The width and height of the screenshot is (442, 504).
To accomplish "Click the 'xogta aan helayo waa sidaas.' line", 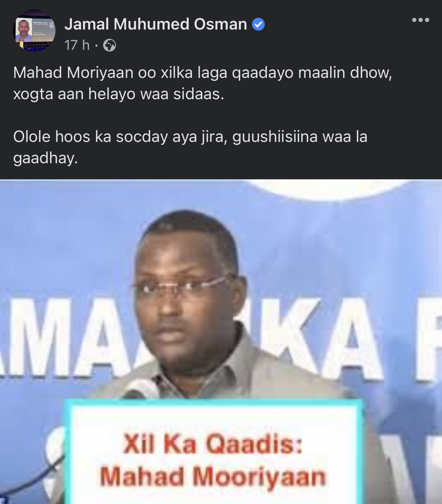I will (x=119, y=94).
